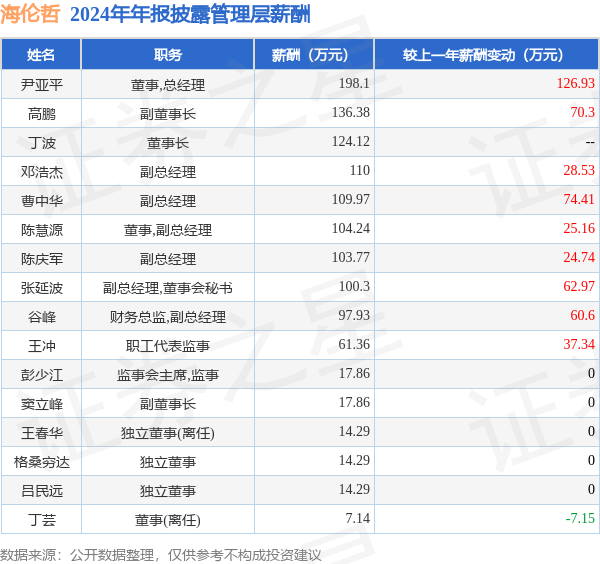Click the 董事(离任) position cell

[x=168, y=520]
